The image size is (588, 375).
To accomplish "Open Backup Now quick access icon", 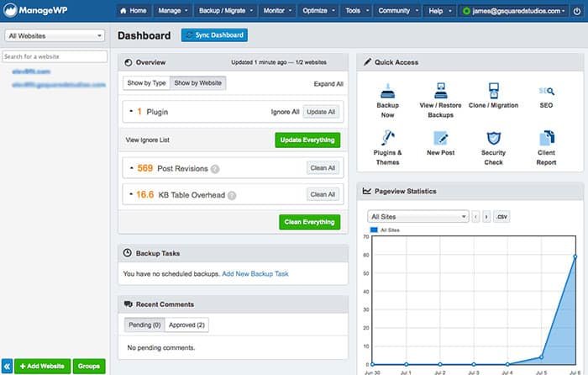I will click(x=387, y=91).
